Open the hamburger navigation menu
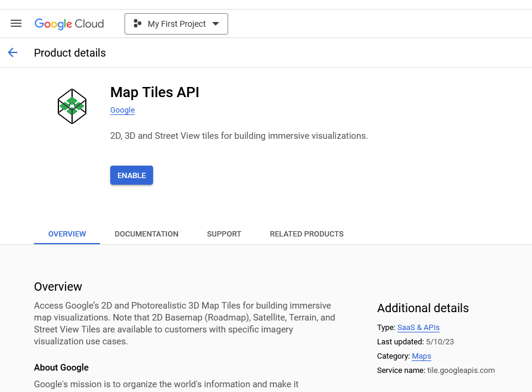This screenshot has width=532, height=392. tap(16, 23)
